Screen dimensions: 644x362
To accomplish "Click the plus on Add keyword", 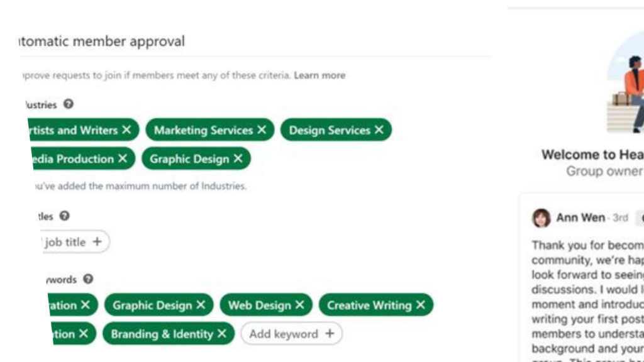I will [330, 333].
